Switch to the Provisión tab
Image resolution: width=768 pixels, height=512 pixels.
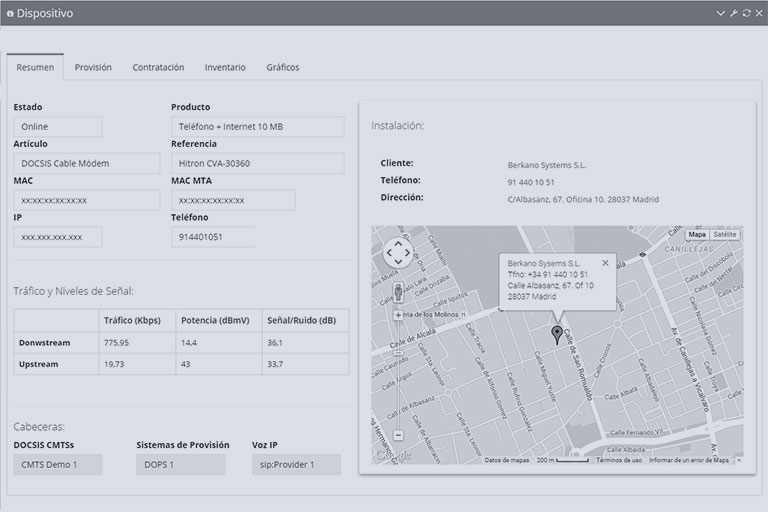click(93, 67)
